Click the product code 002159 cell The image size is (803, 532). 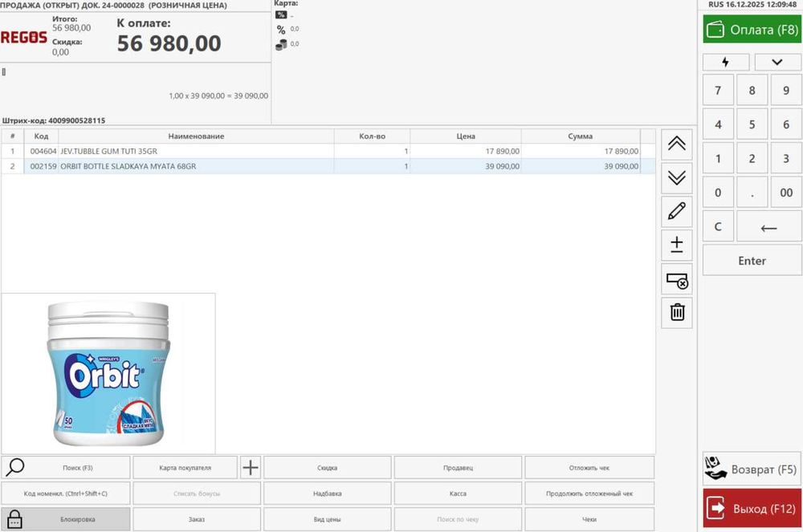point(43,166)
